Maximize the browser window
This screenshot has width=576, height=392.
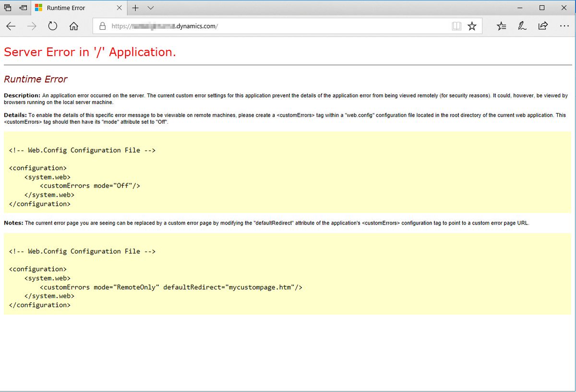click(542, 8)
